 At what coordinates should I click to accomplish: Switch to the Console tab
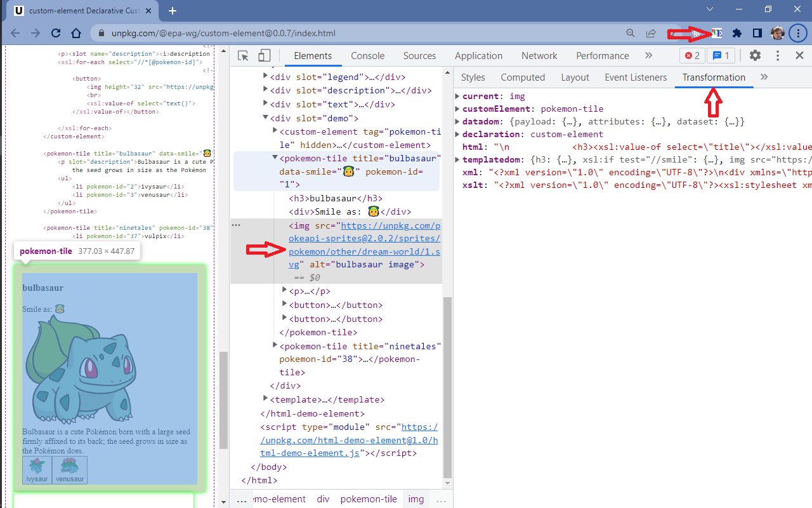[x=368, y=56]
